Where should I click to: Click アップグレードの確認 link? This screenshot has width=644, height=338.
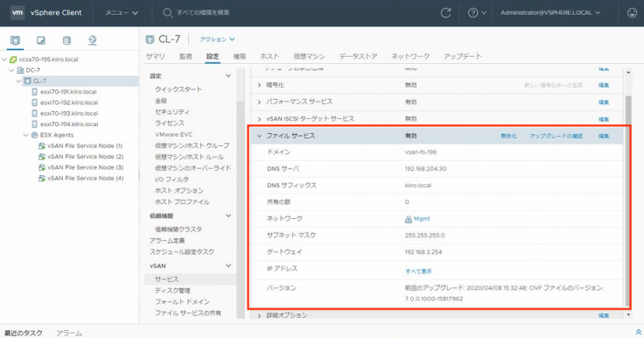556,136
